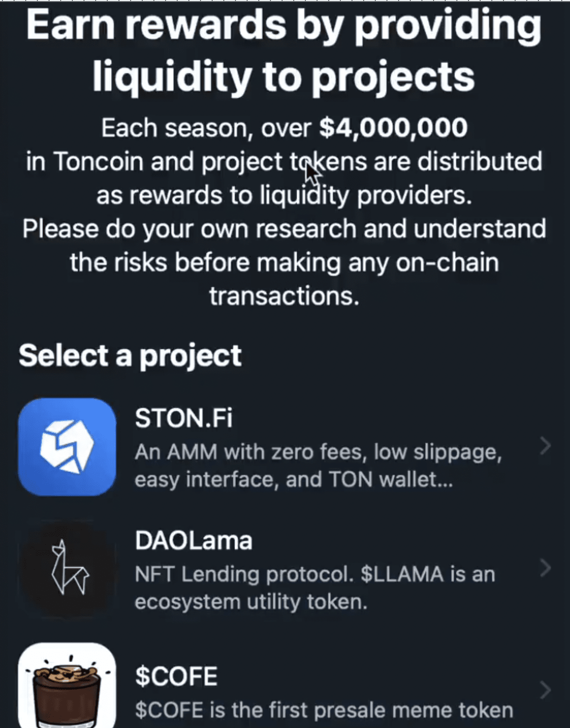Image resolution: width=570 pixels, height=728 pixels.
Task: Click the bold $4,000,000 amount
Action: coord(393,128)
